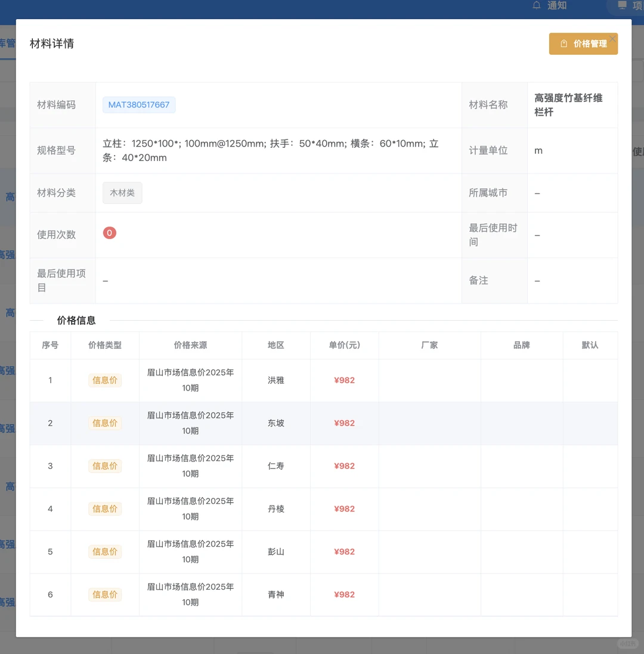The height and width of the screenshot is (654, 644).
Task: Click the 信息价 tag on row 1
Action: [105, 380]
